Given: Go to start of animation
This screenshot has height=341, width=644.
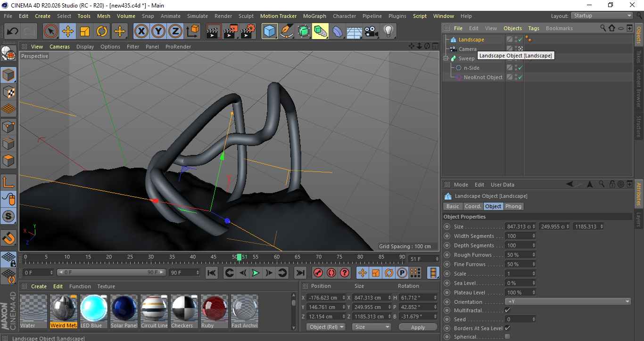Looking at the screenshot, I should coord(212,273).
